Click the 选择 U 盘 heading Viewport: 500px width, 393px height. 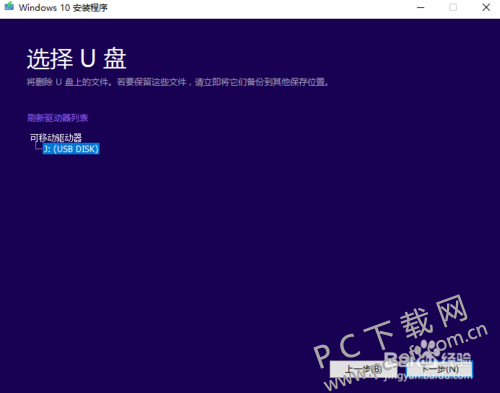76,59
